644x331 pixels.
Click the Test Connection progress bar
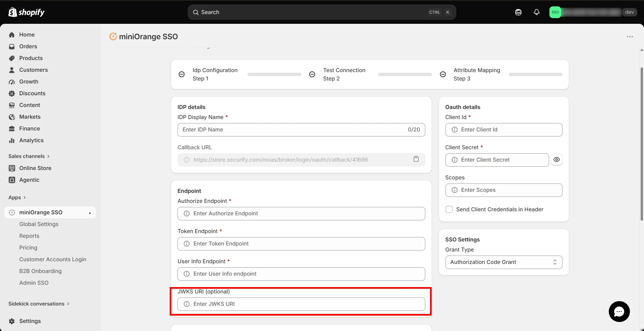click(x=405, y=74)
